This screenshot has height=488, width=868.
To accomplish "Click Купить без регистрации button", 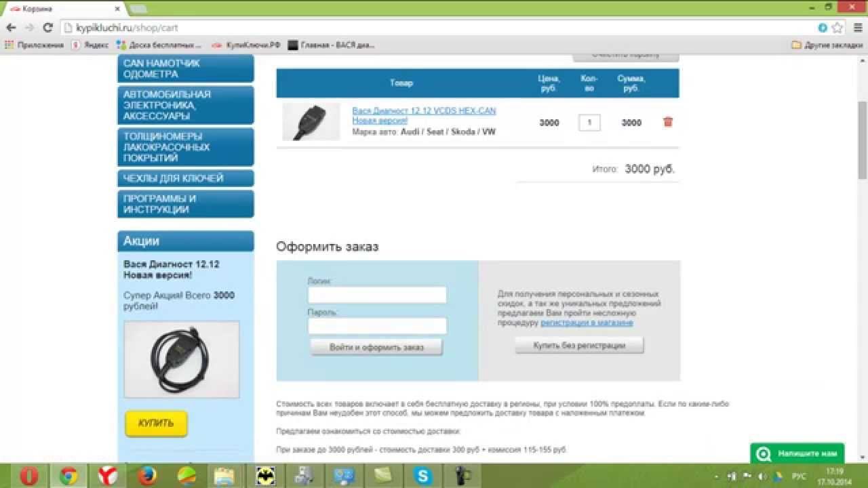I will (579, 346).
